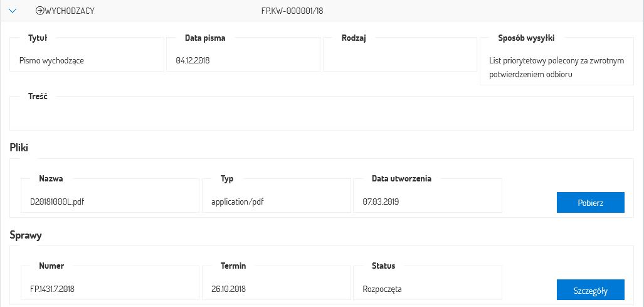Click the Data pisma field 04.12.2018
644x307 pixels.
click(x=243, y=61)
